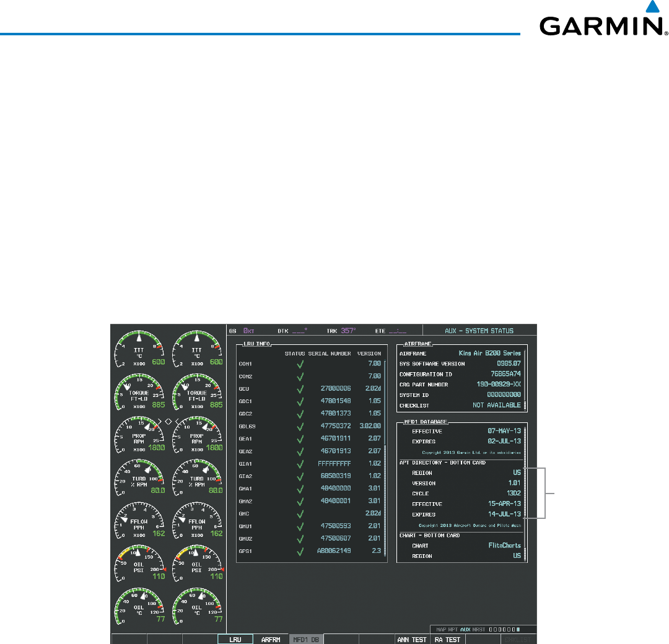
Task: Select AUX in the page group indicator
Action: (x=465, y=630)
